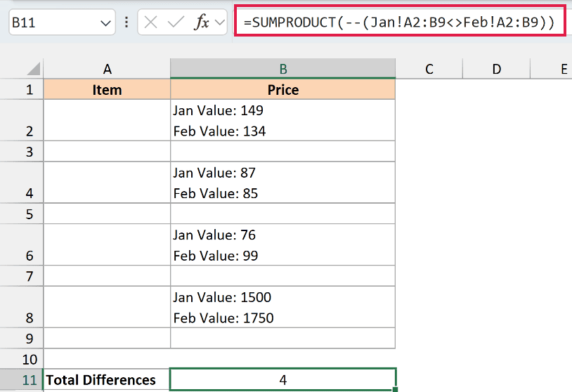The image size is (572, 392).
Task: Select cell with 'Feb Value: 1750'
Action: [283, 308]
